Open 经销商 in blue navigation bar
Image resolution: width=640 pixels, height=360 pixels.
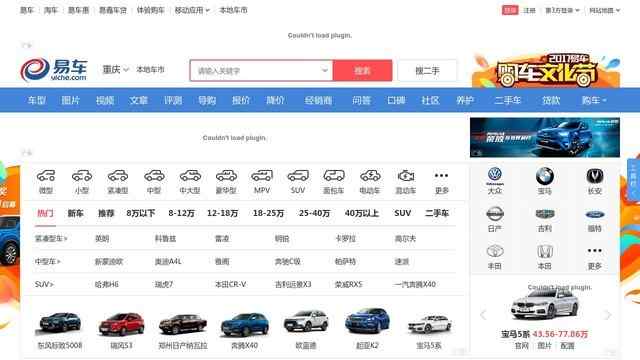coord(318,100)
